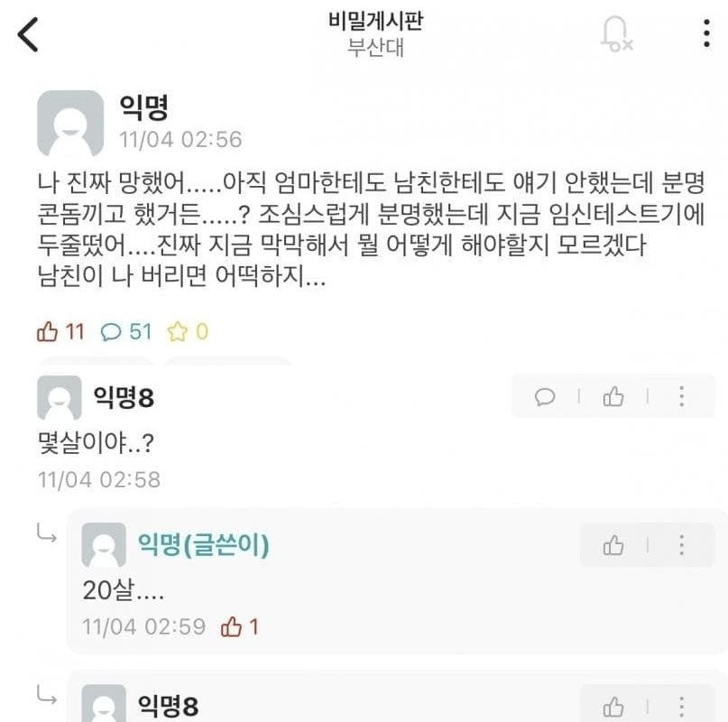Like the 글쓴이 reply saying 20살
This screenshot has width=728, height=722.
613,544
